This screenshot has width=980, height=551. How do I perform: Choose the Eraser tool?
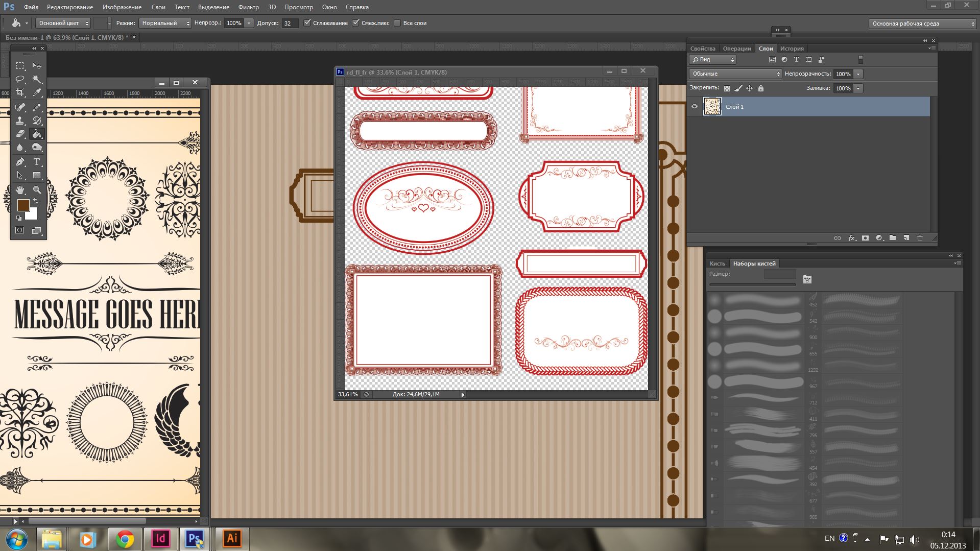pyautogui.click(x=20, y=134)
